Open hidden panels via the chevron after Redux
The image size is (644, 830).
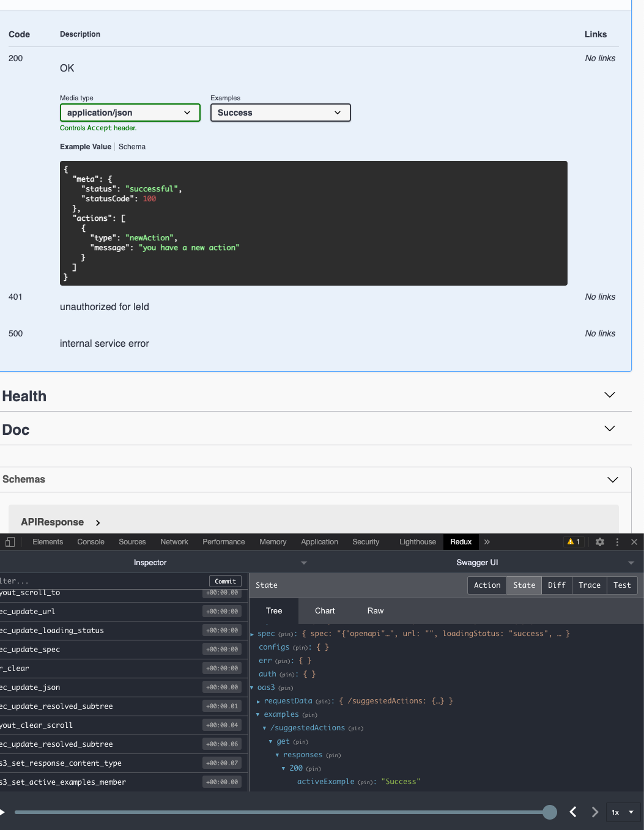[487, 542]
